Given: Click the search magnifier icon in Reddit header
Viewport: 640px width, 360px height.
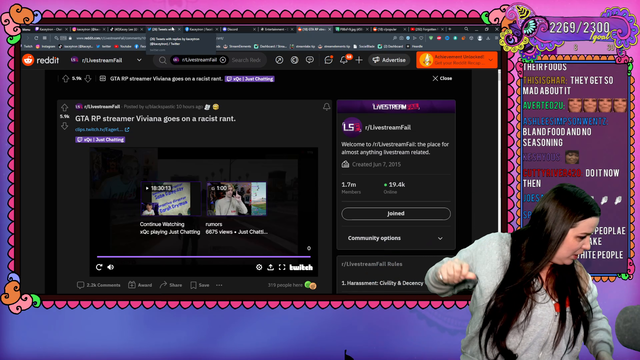Looking at the screenshot, I should 162,60.
